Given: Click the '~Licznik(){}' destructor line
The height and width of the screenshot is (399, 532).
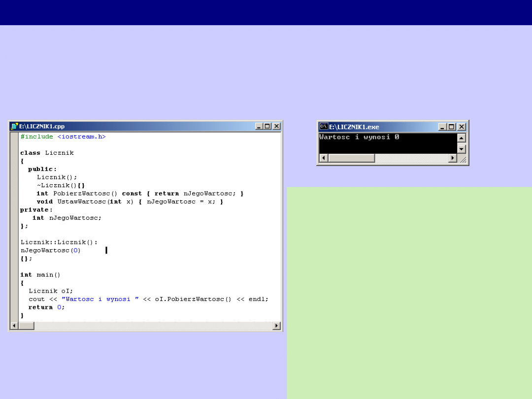Looking at the screenshot, I should click(61, 185).
